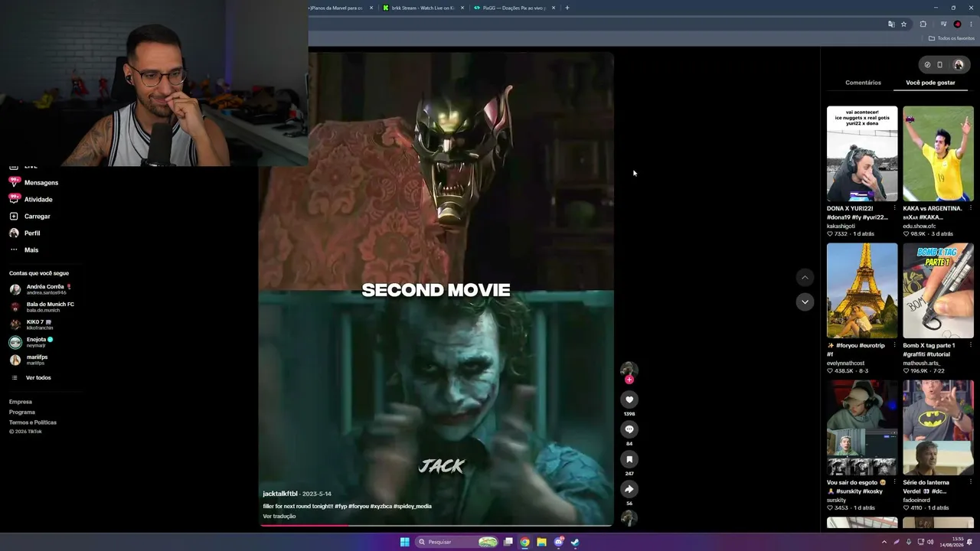Switch to the brkk Stream Kick tab
The width and height of the screenshot is (980, 551).
(423, 8)
